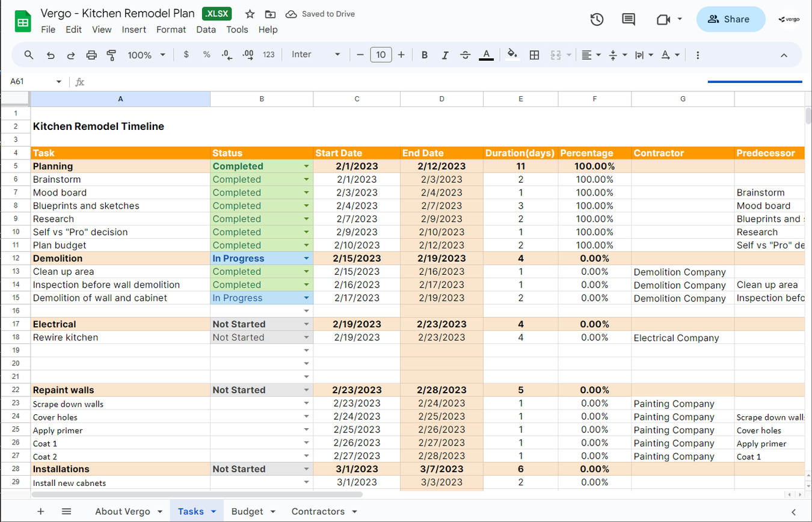Screen dimensions: 812x522
Task: Click the print icon in toolbar
Action: (91, 55)
